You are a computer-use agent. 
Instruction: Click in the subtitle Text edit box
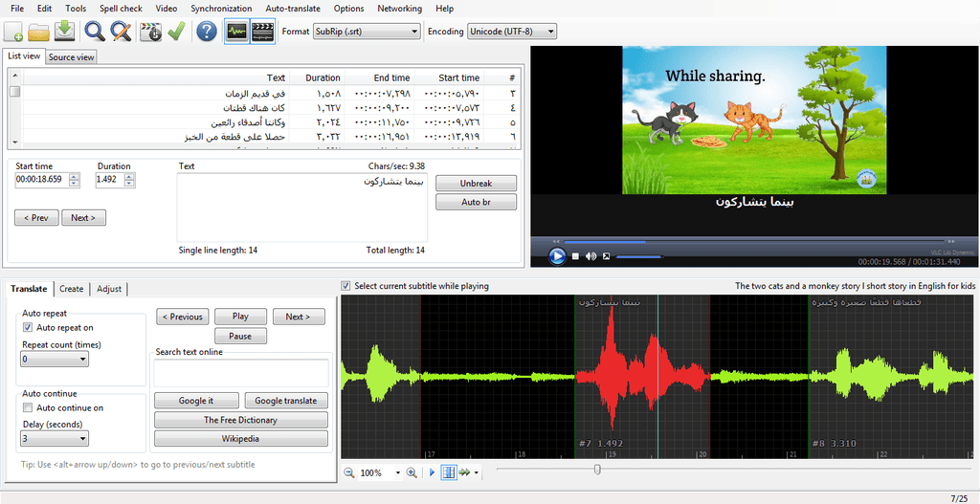pyautogui.click(x=301, y=208)
